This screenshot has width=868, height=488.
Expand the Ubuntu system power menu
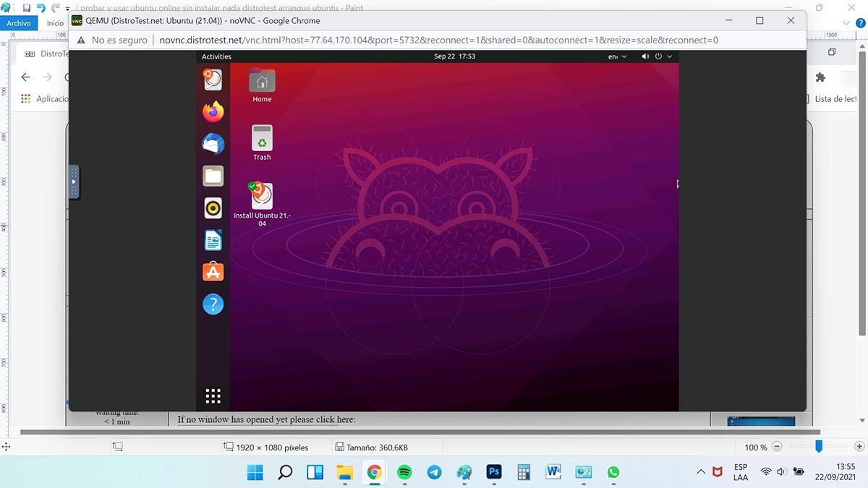click(663, 56)
